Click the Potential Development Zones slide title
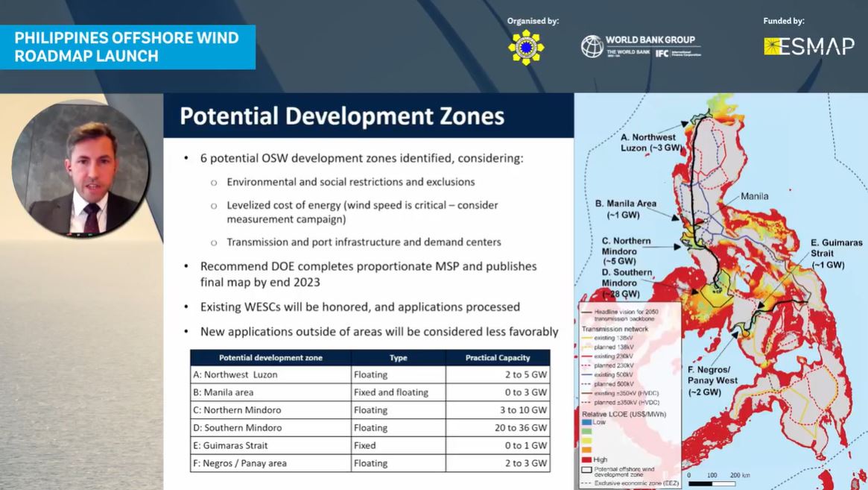 pos(342,116)
